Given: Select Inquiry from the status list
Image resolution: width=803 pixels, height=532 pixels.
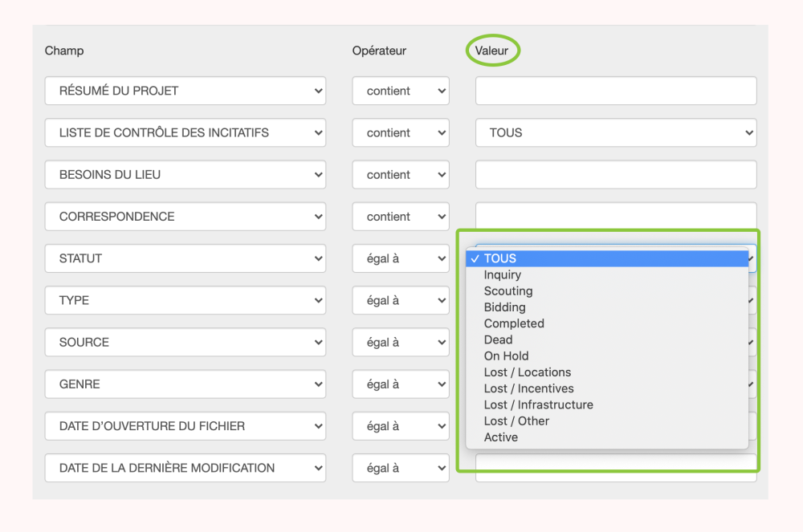Looking at the screenshot, I should click(x=503, y=274).
